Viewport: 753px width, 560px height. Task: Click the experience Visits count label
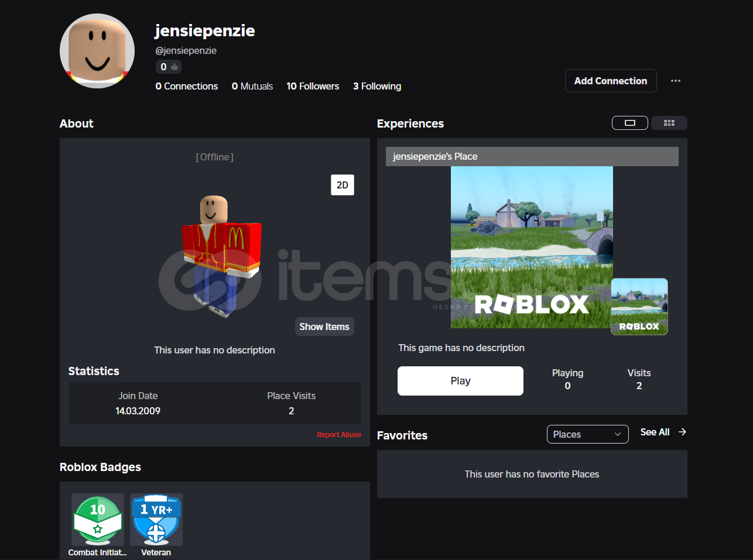coord(639,373)
